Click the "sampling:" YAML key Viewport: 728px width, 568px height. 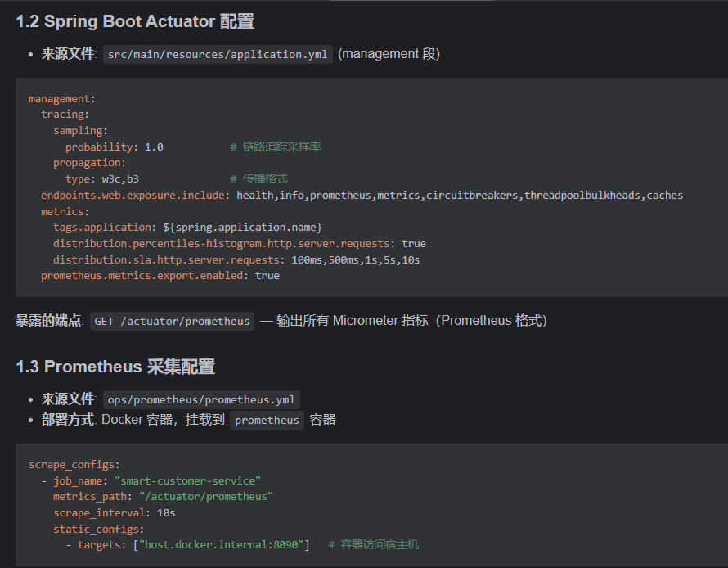click(x=80, y=130)
